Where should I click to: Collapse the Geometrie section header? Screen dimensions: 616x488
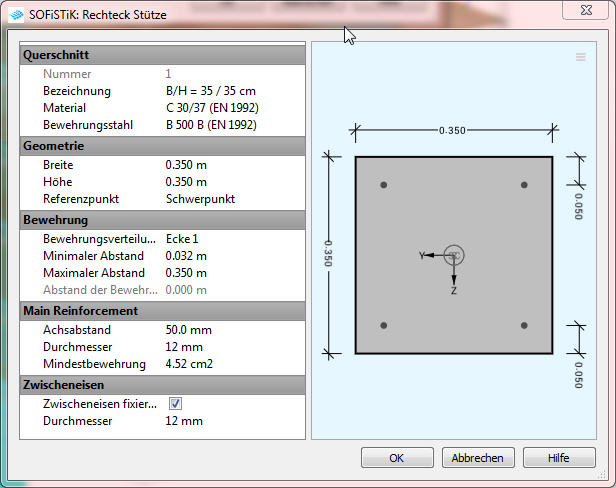162,146
